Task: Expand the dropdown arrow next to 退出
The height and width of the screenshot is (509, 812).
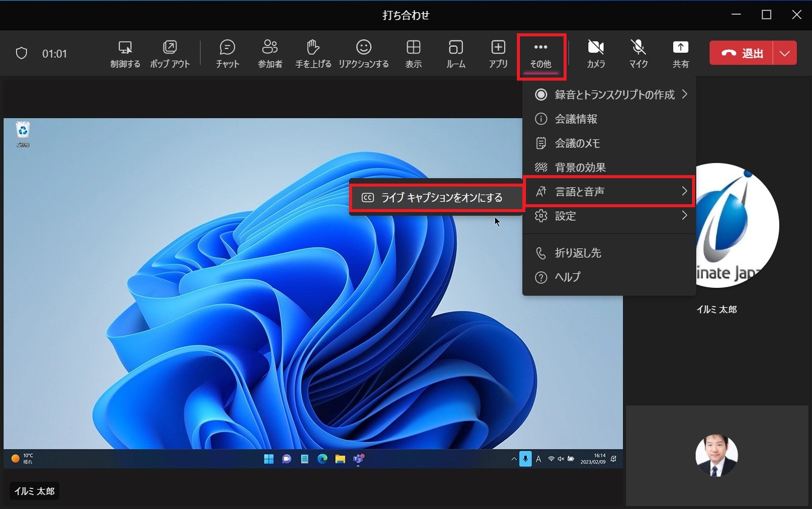Action: coord(785,53)
